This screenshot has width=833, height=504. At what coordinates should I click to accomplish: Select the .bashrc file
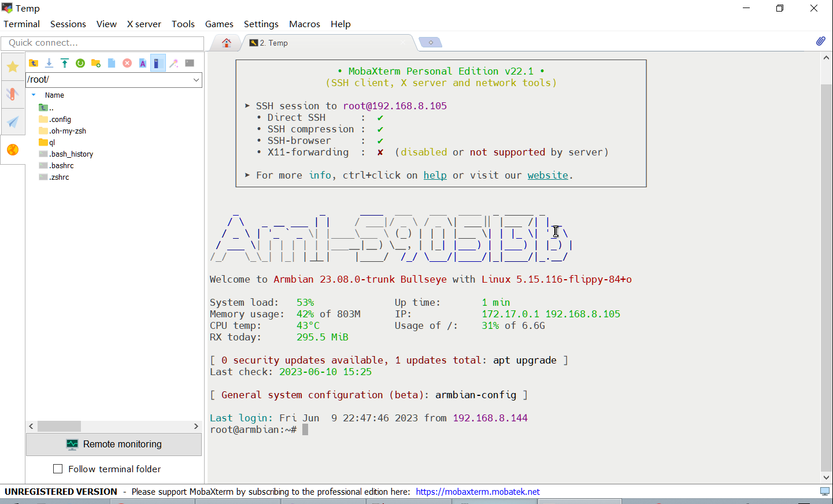(x=56, y=165)
